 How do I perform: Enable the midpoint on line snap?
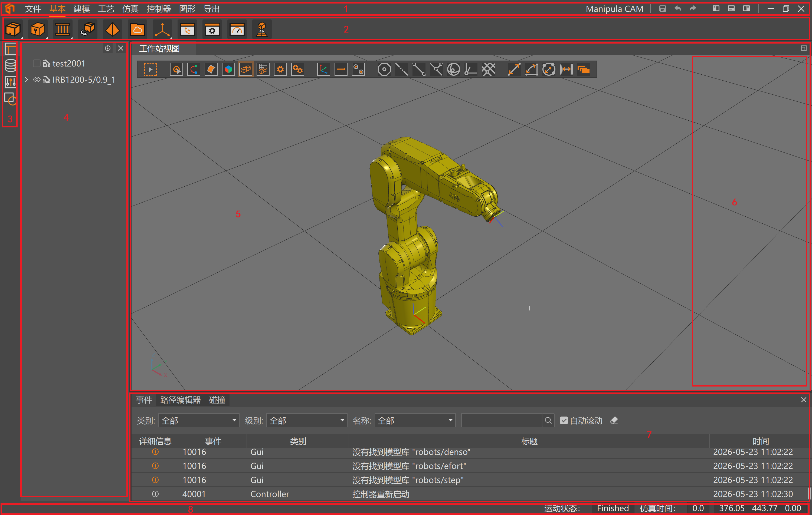click(x=402, y=70)
